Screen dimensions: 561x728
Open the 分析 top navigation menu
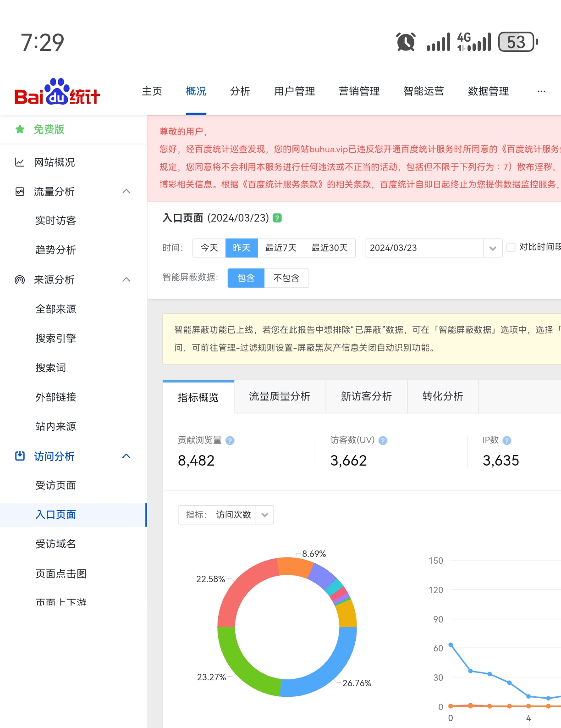pos(240,91)
